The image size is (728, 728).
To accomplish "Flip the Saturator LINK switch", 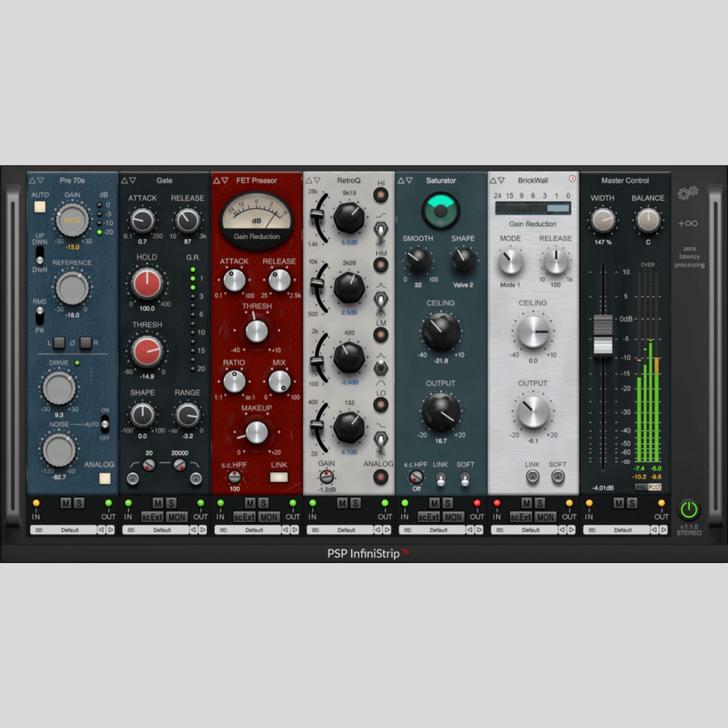I will [x=440, y=479].
